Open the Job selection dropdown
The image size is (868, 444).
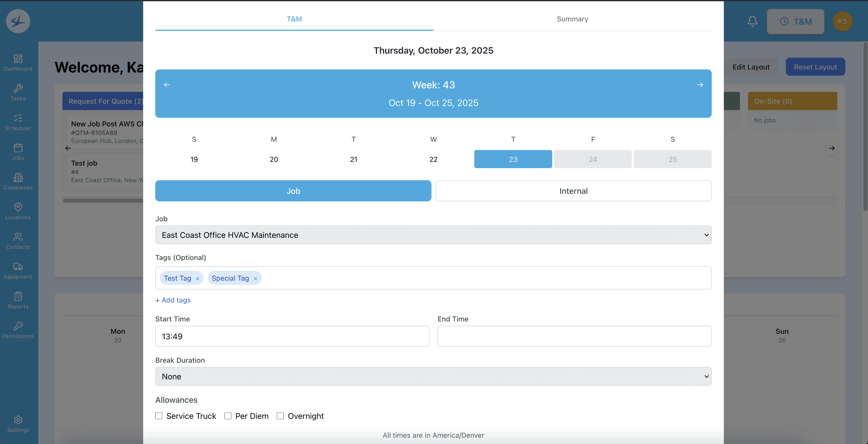click(x=433, y=235)
